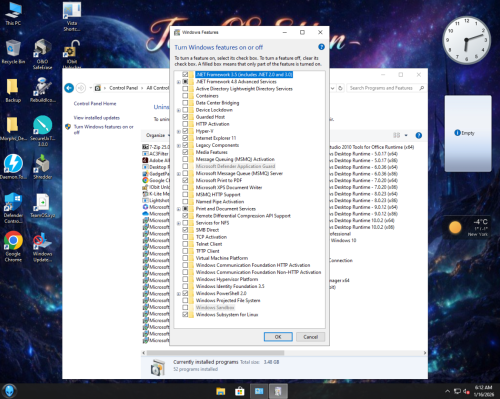Click the Search Programs and Features field
This screenshot has height=399, width=500.
tap(386, 88)
